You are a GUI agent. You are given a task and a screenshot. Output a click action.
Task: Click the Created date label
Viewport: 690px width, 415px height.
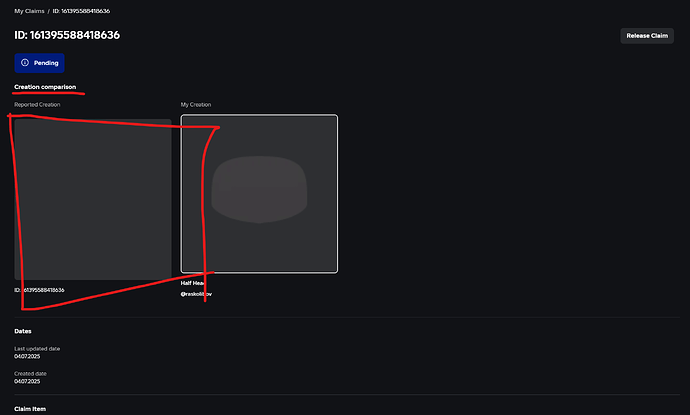[x=30, y=374]
